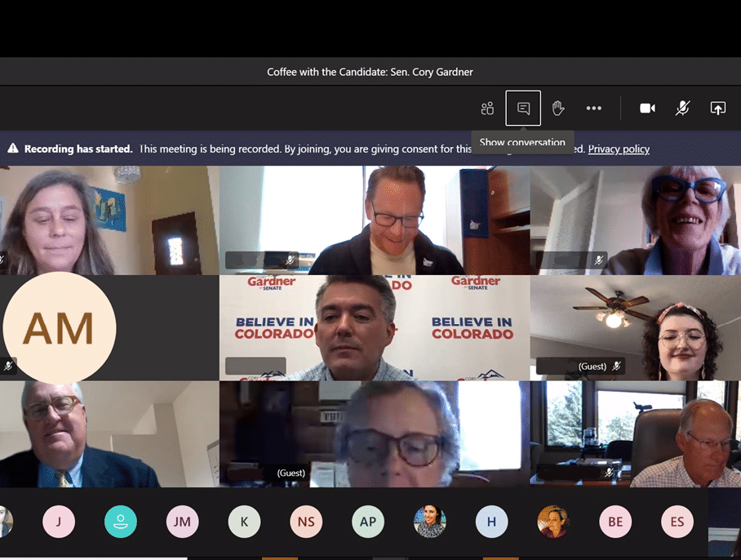
Task: Click the NS participant avatar
Action: 306,522
